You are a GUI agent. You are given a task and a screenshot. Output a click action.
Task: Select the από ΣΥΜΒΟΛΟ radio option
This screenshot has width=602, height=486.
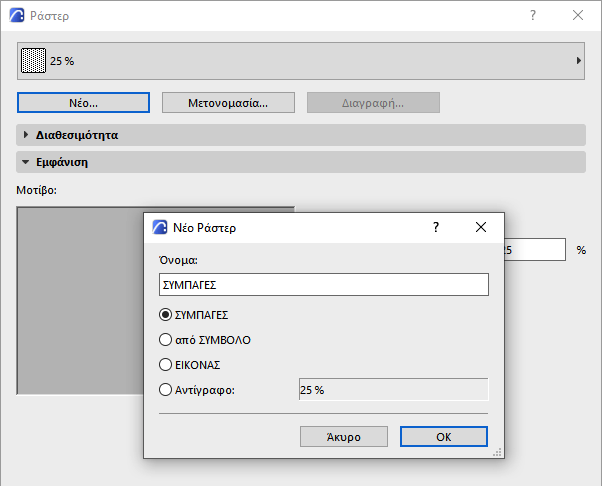pyautogui.click(x=166, y=340)
